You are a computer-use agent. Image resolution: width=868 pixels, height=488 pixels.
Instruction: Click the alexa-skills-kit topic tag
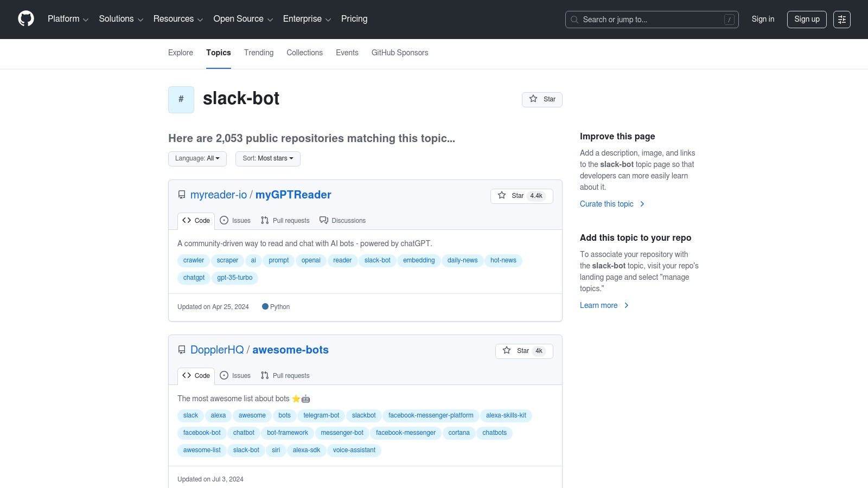click(x=506, y=416)
